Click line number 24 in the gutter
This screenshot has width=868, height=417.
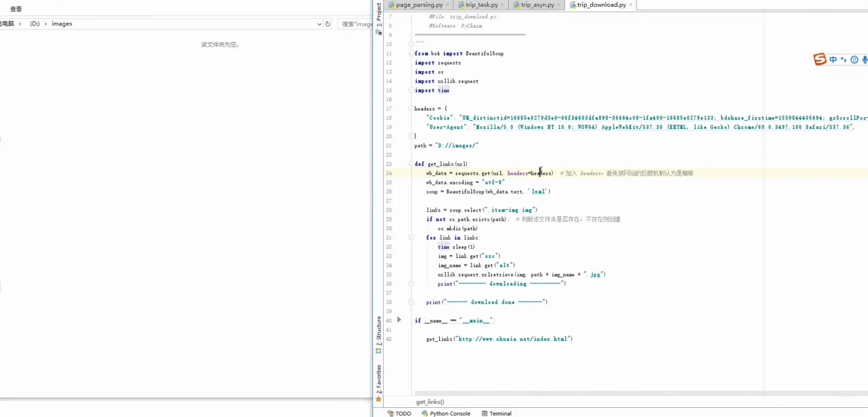pos(389,173)
